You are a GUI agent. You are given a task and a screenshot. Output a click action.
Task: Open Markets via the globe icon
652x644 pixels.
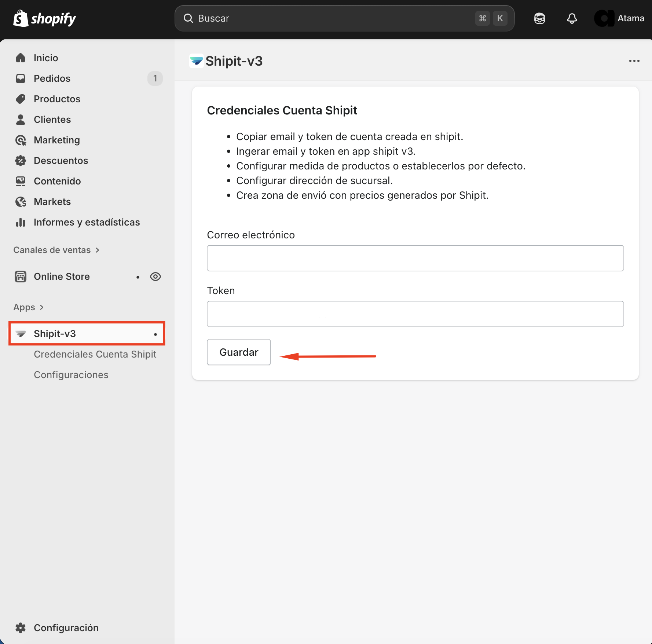point(21,202)
